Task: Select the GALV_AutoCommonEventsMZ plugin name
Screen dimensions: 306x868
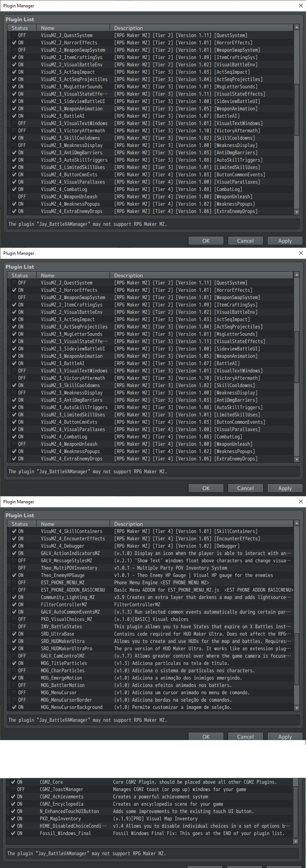Action: (70, 612)
